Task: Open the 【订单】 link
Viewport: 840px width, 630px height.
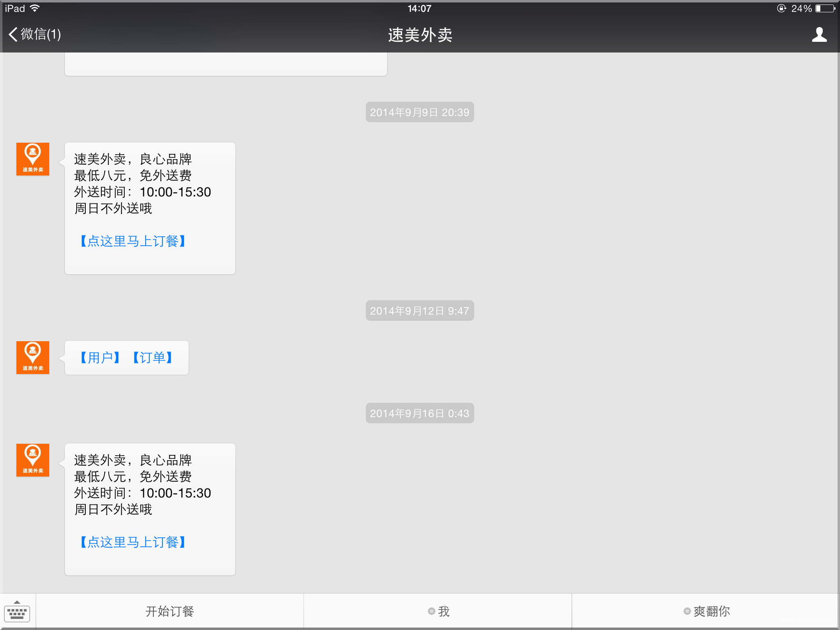Action: (153, 358)
